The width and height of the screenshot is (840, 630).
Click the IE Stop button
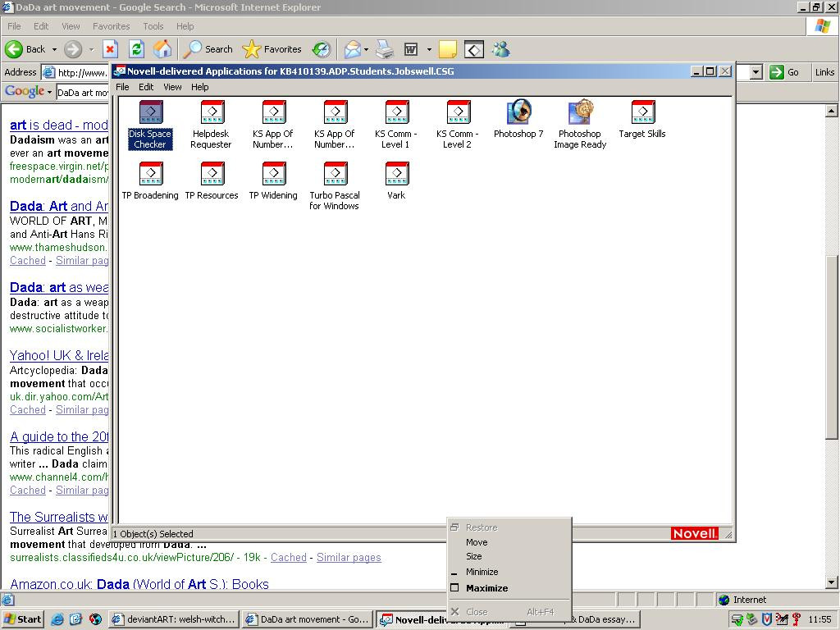(x=110, y=50)
